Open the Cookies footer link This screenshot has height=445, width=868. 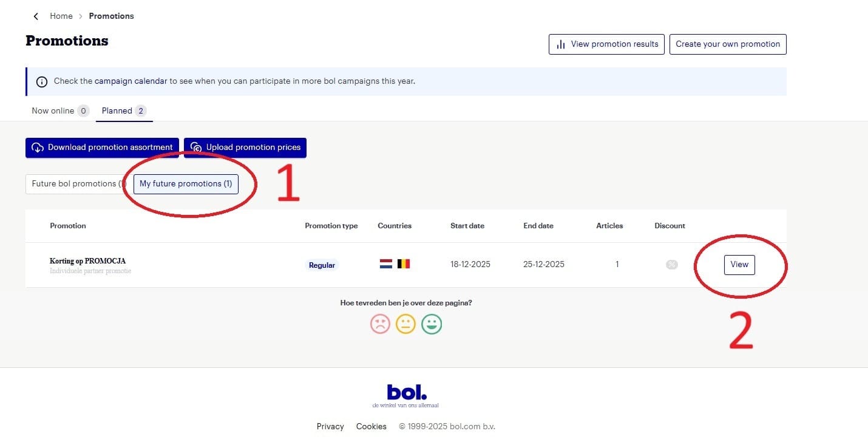371,426
